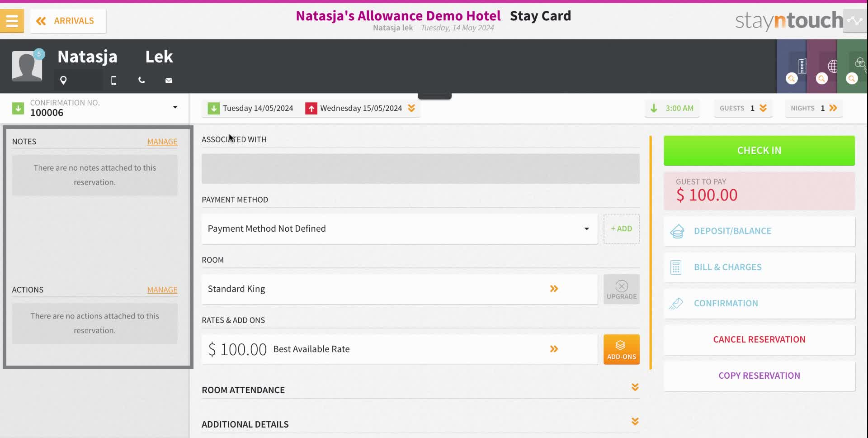The height and width of the screenshot is (438, 868).
Task: Open Confirmation screen
Action: 759,303
